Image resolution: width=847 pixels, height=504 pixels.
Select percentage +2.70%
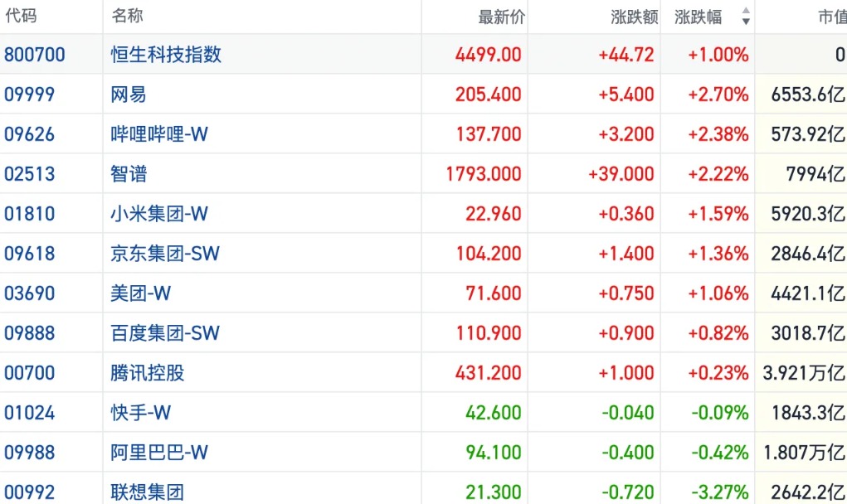pos(718,94)
